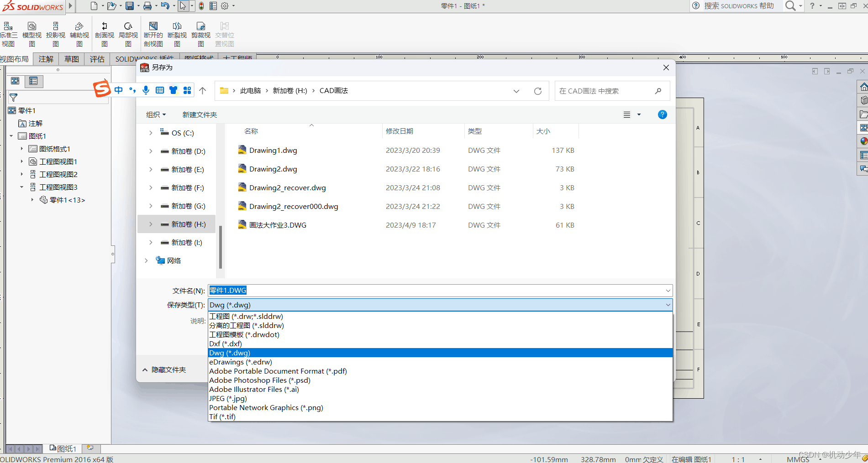Switch to the 草图 ribbon tab
Viewport: 868px width, 463px height.
pos(72,59)
